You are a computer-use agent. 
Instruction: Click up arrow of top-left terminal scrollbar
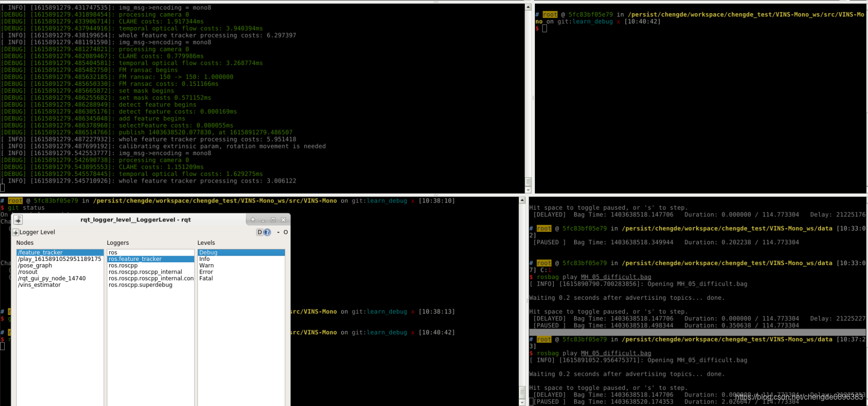(x=528, y=7)
